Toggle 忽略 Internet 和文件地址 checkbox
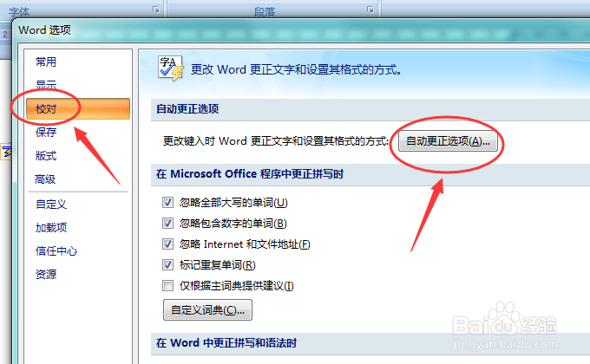The height and width of the screenshot is (364, 590). pos(167,244)
